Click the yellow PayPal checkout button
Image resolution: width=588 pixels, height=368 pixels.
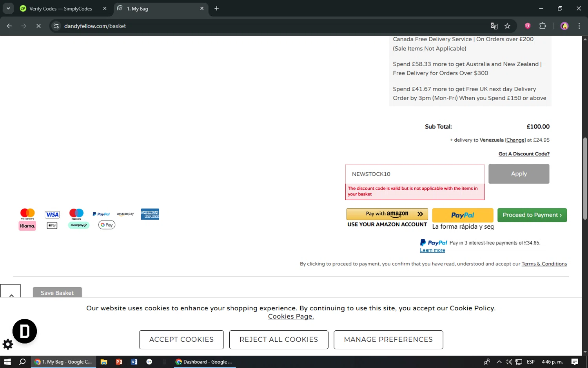pyautogui.click(x=463, y=215)
